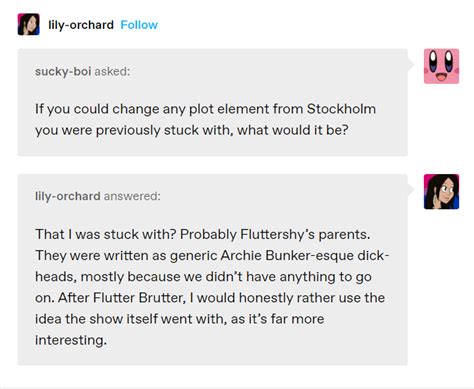The image size is (474, 389).
Task: Click the 'asked:' label text
Action: click(112, 71)
